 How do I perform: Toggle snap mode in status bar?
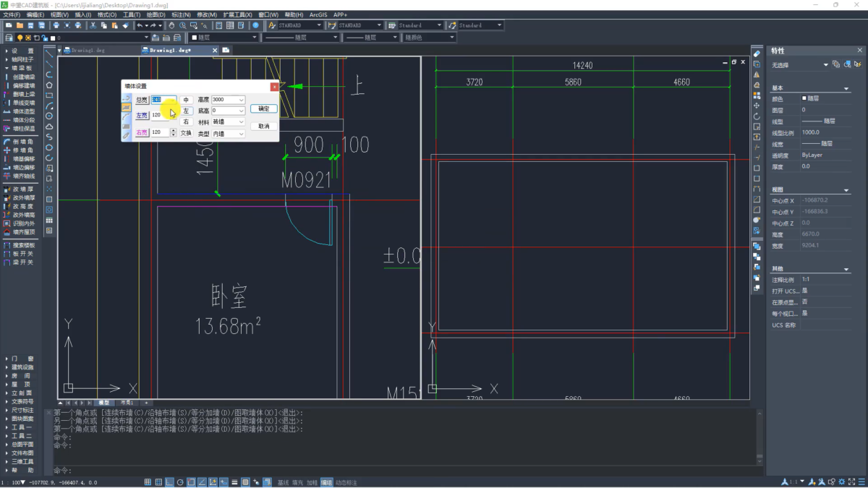pyautogui.click(x=148, y=482)
